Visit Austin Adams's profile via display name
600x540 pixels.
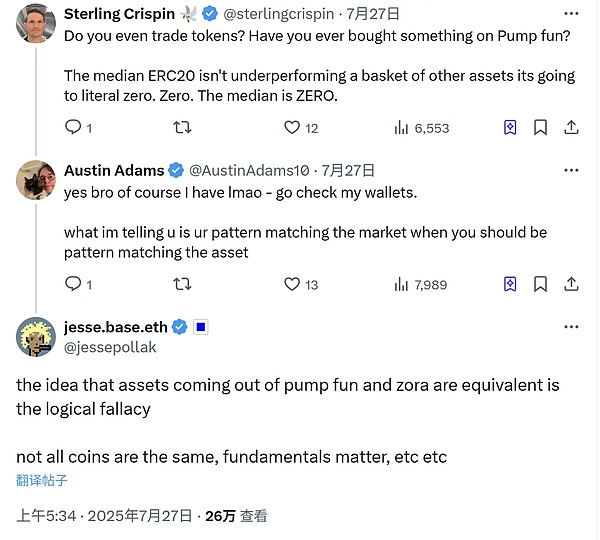click(x=113, y=170)
